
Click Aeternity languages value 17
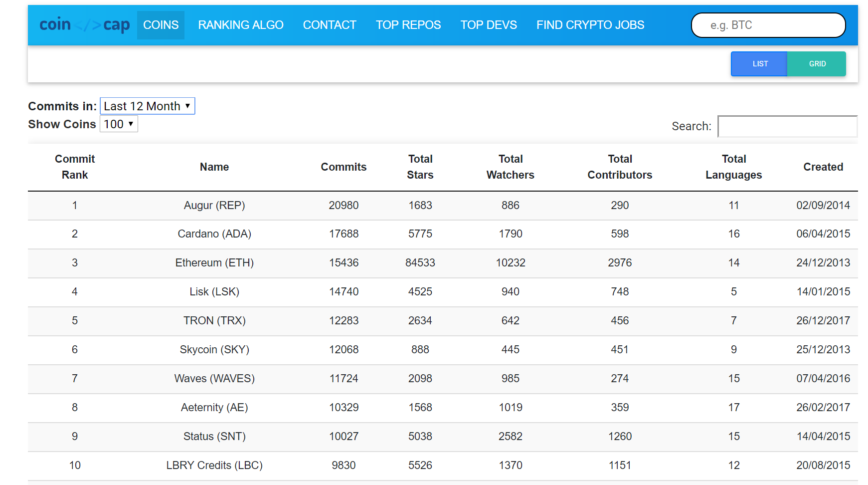pos(734,408)
